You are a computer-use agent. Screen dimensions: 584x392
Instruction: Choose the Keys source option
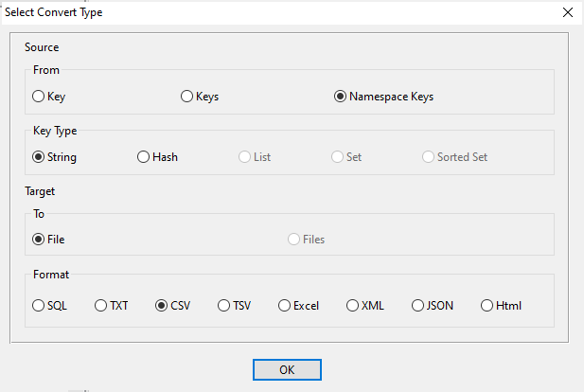(186, 96)
